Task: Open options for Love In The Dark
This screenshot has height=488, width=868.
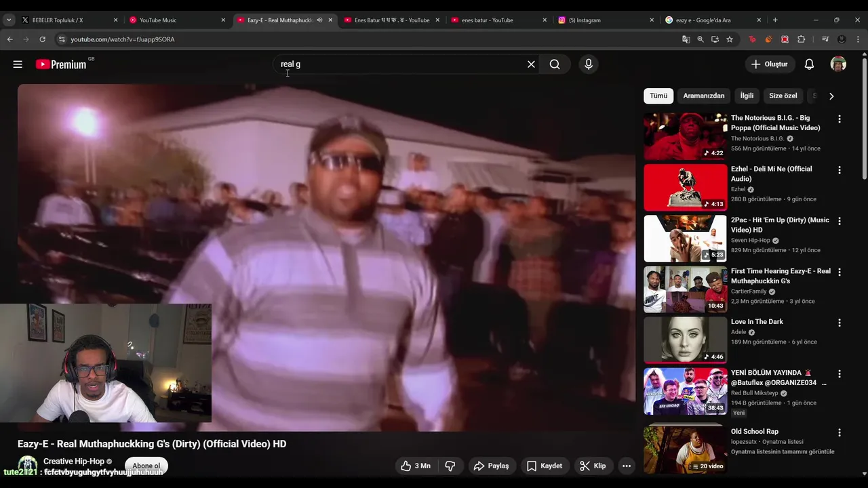Action: 839,323
